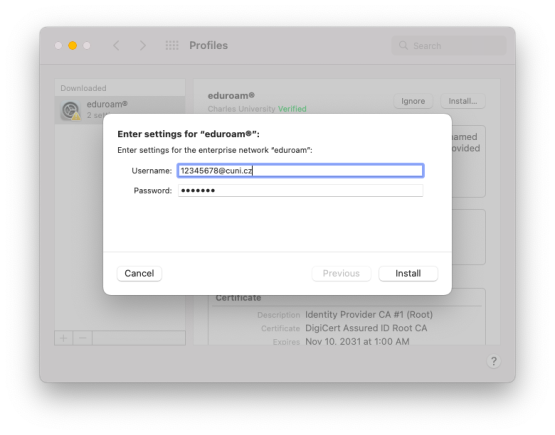Click 'DigiCert Assured ID Root CA' text

[366, 328]
